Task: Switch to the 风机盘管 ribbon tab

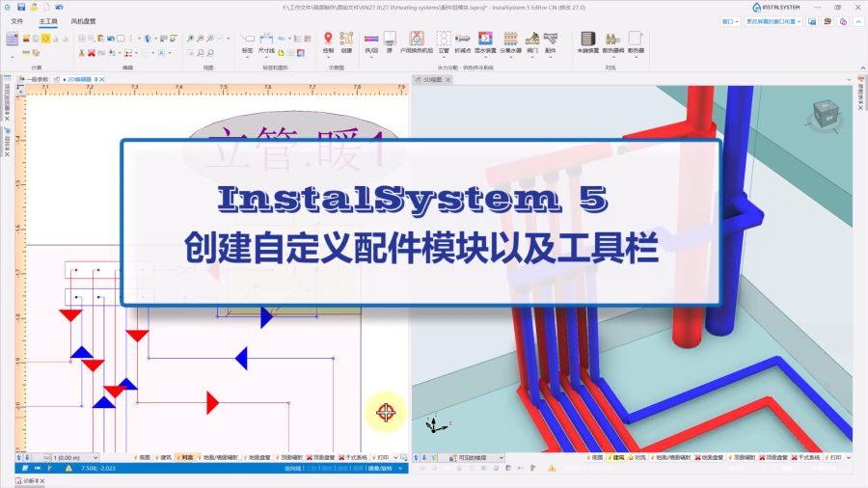Action: point(84,20)
